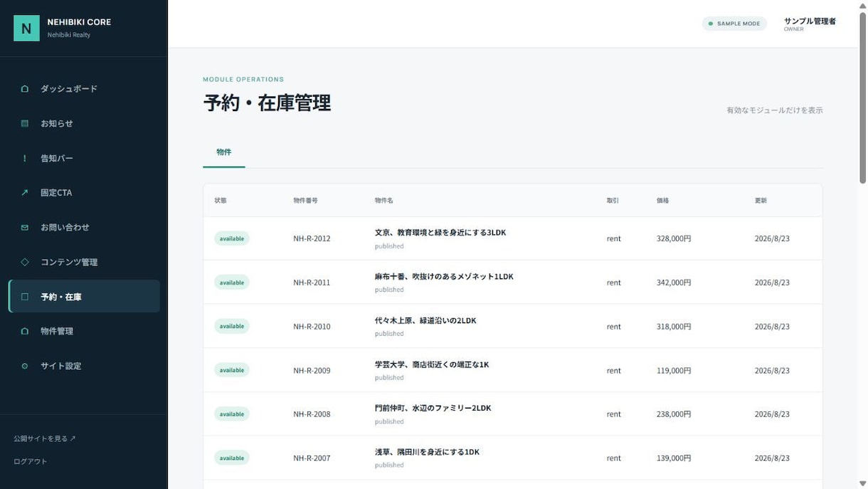Click the ダッシュボード home icon

pos(25,89)
